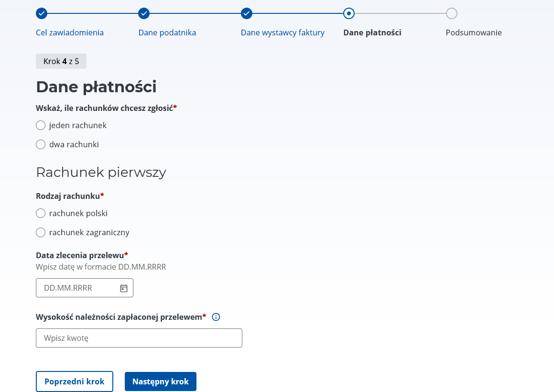Click the empty step circle above Podsumowanie
The height and width of the screenshot is (392, 554).
click(x=452, y=13)
